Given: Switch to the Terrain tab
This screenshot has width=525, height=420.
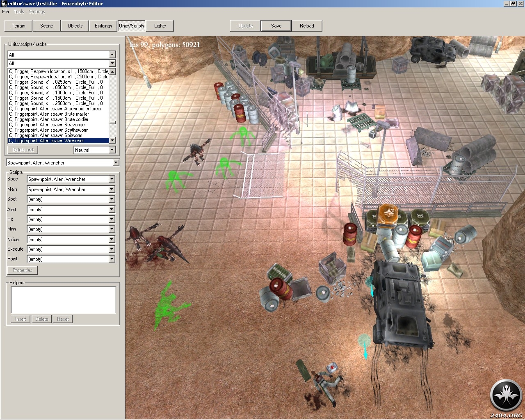Looking at the screenshot, I should click(x=18, y=26).
